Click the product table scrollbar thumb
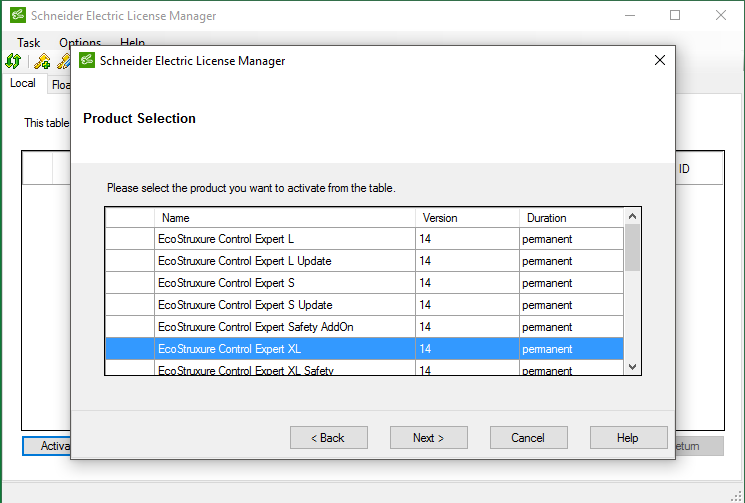Screen dimensions: 745x503 point(632,247)
